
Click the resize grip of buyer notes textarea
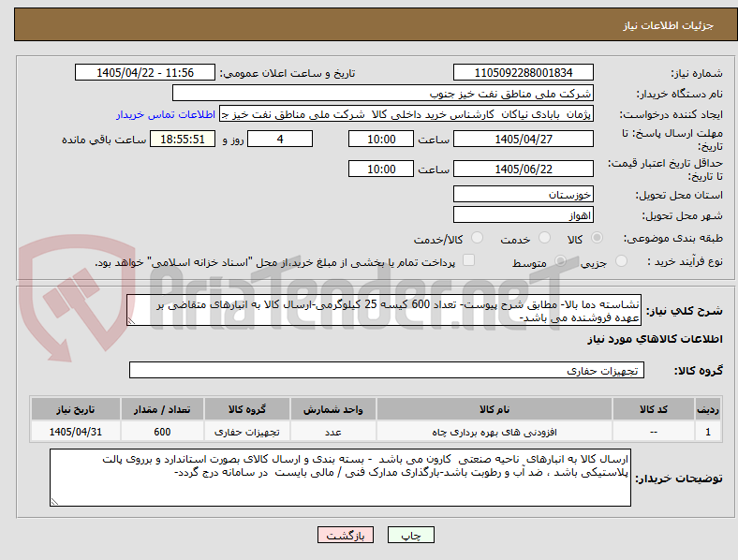(x=54, y=502)
